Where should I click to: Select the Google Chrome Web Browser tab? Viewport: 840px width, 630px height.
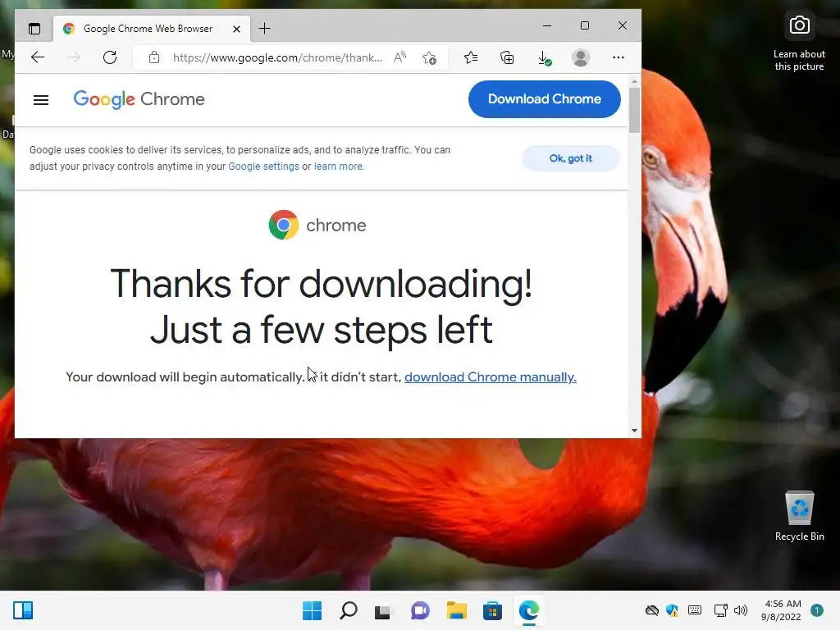151,29
